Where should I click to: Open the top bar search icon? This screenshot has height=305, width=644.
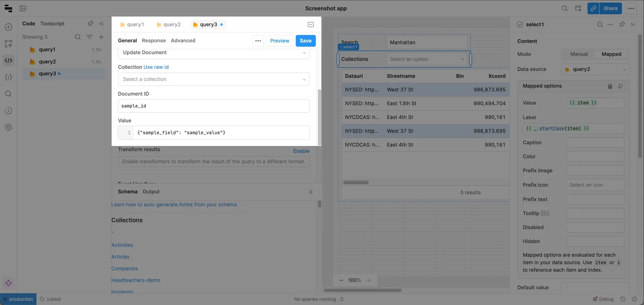pyautogui.click(x=565, y=8)
